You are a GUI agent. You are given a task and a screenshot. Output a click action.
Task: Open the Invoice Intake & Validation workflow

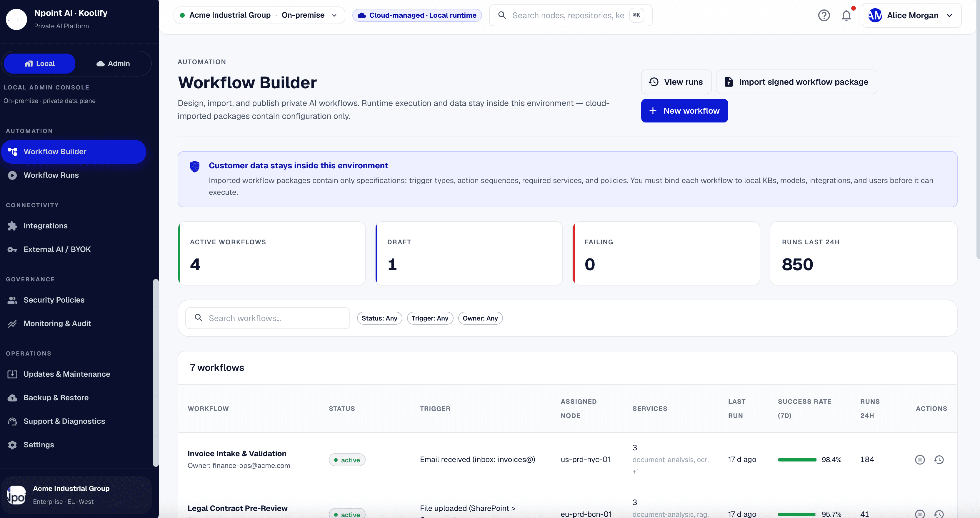tap(237, 454)
